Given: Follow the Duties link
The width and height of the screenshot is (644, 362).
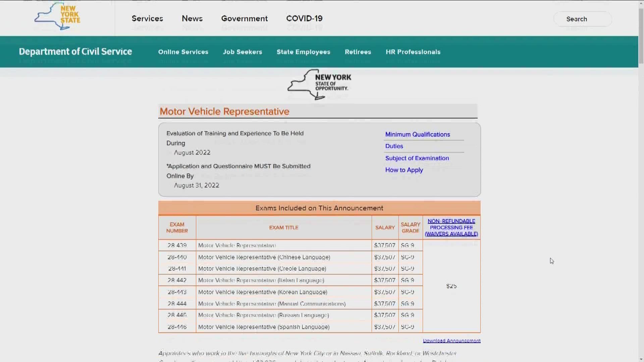Looking at the screenshot, I should (x=394, y=146).
